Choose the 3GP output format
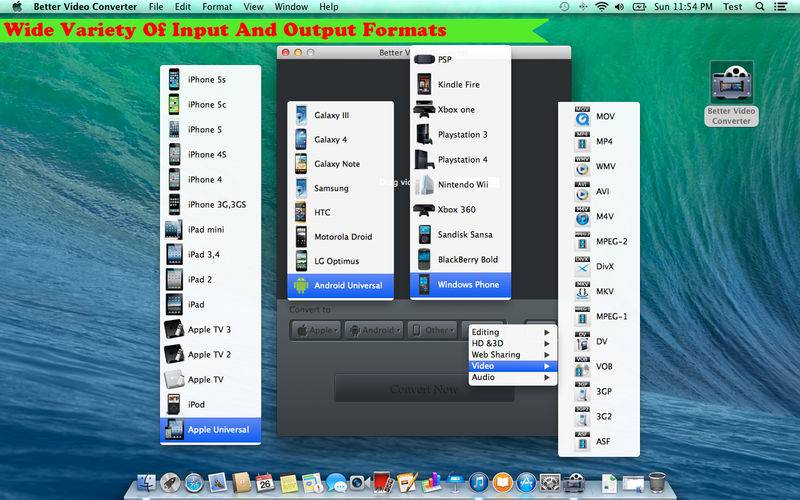800x500 pixels. coord(598,391)
